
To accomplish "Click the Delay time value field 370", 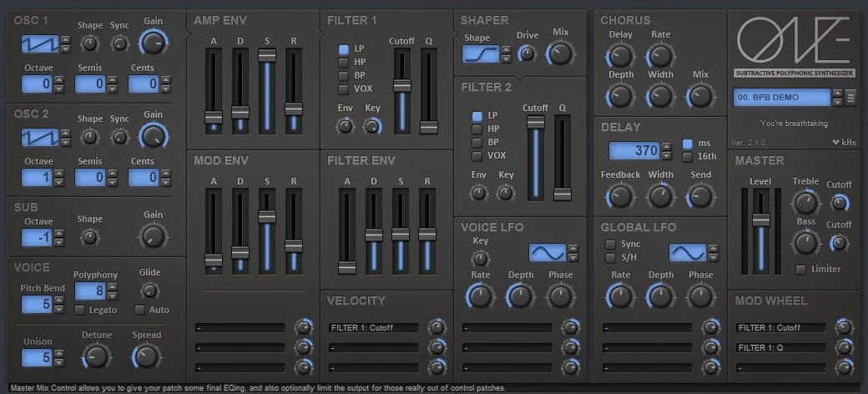I will pos(633,151).
